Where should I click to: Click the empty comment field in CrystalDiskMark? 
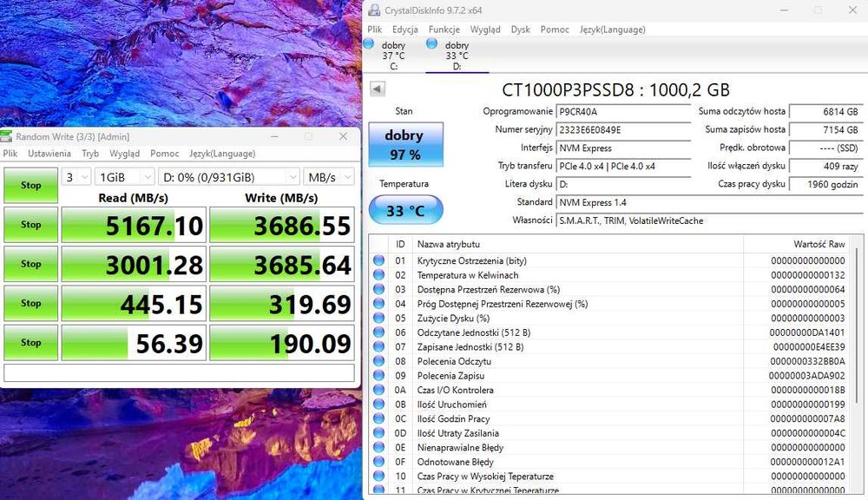[179, 372]
